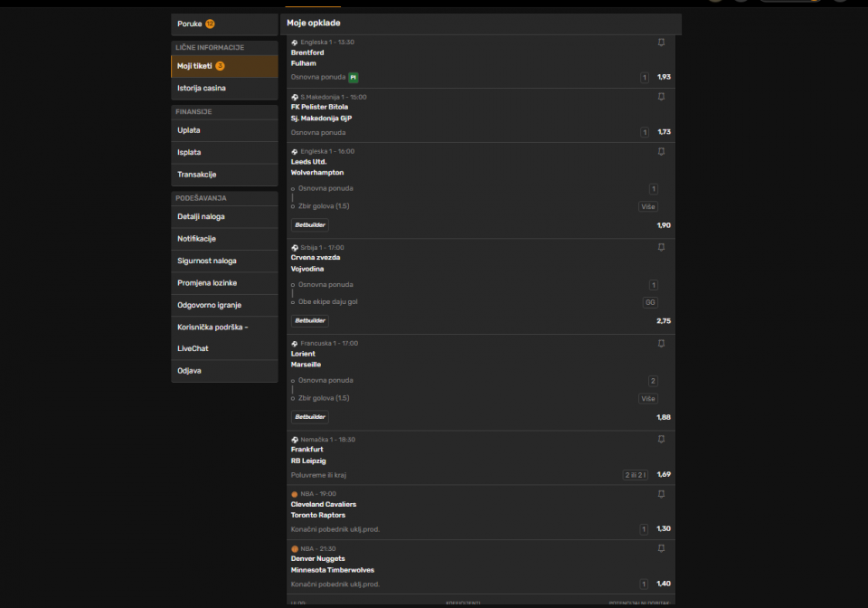Enable notifications for FK Pelister Bitola match
The width and height of the screenshot is (868, 608).
(x=661, y=97)
